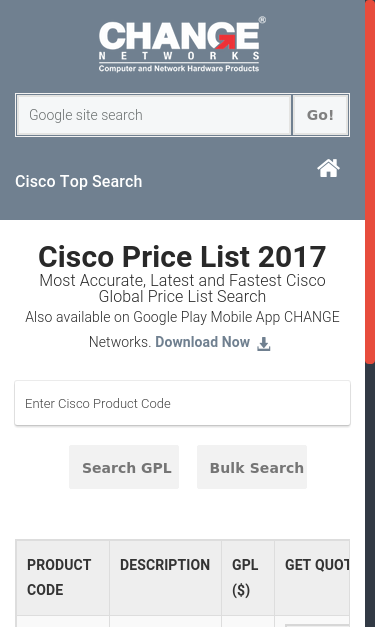This screenshot has width=375, height=627.
Task: Click the CHANGE Networks logo
Action: [182, 44]
